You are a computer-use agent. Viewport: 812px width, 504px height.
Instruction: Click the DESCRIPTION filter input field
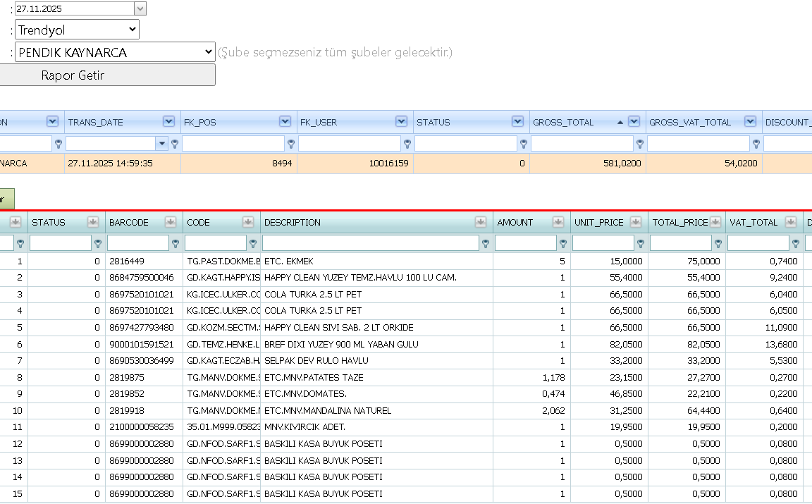point(370,243)
